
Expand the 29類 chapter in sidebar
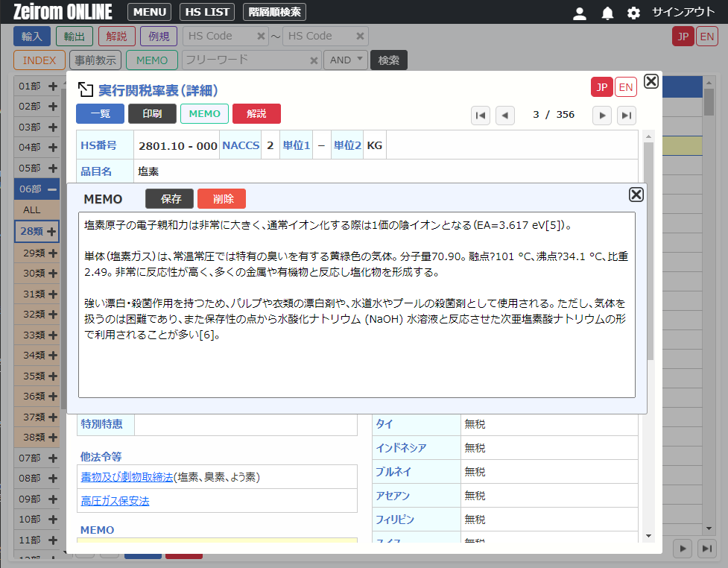52,253
